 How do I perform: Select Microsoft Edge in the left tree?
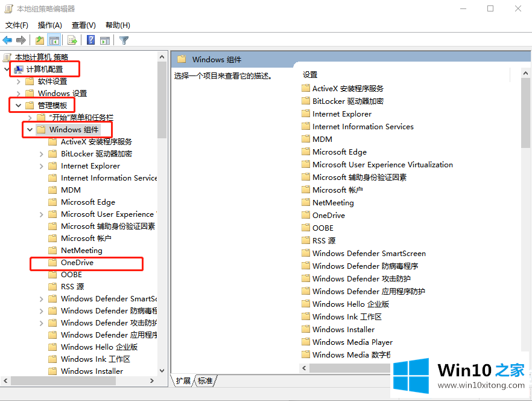(x=88, y=202)
